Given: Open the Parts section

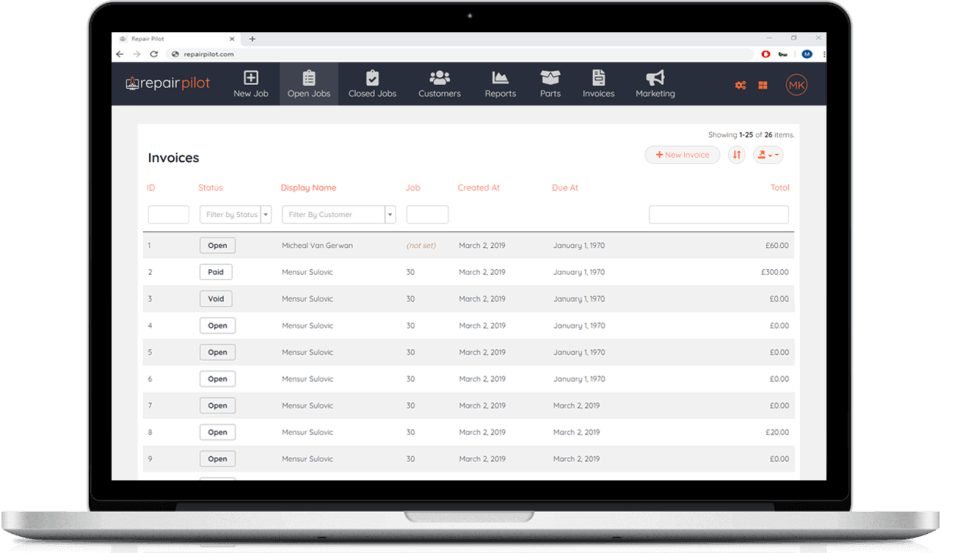Looking at the screenshot, I should (550, 84).
